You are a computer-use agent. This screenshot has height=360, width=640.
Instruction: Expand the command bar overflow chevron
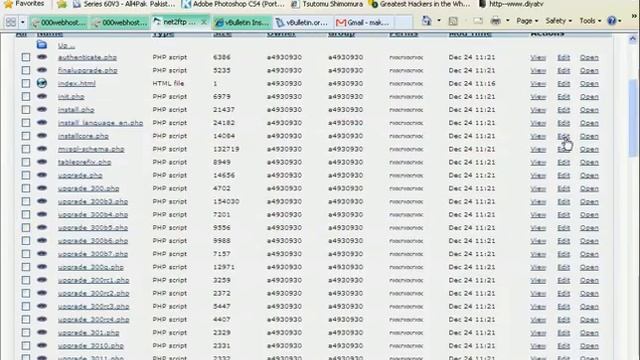pyautogui.click(x=635, y=16)
